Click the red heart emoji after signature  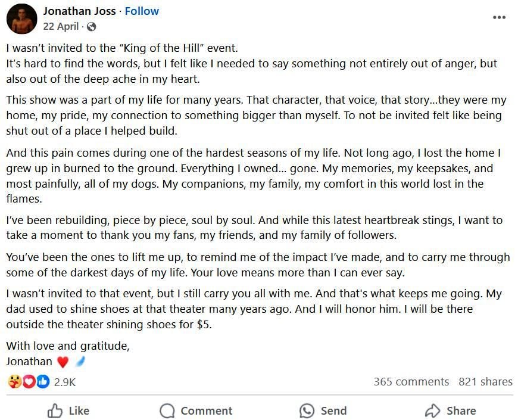63,362
